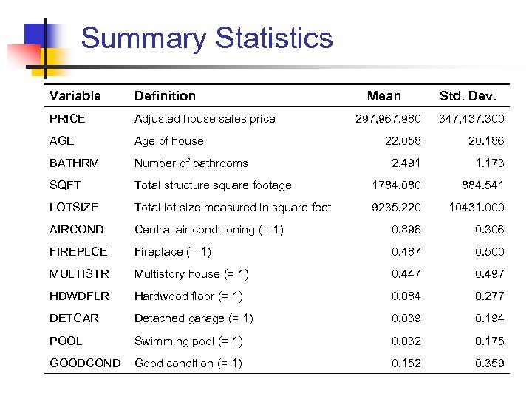532x399 pixels.
Task: Click the Fireplace (= 1) definition
Action: click(173, 252)
